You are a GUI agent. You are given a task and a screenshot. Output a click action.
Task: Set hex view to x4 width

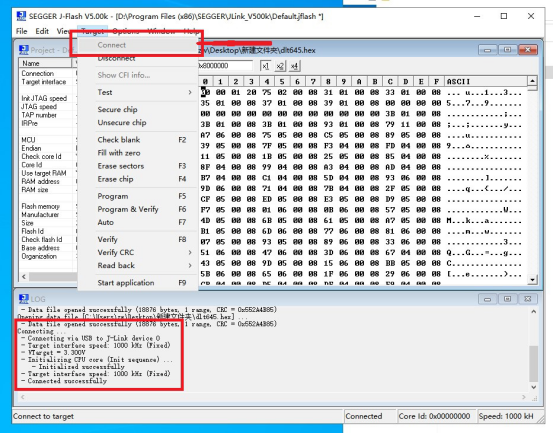(x=294, y=66)
